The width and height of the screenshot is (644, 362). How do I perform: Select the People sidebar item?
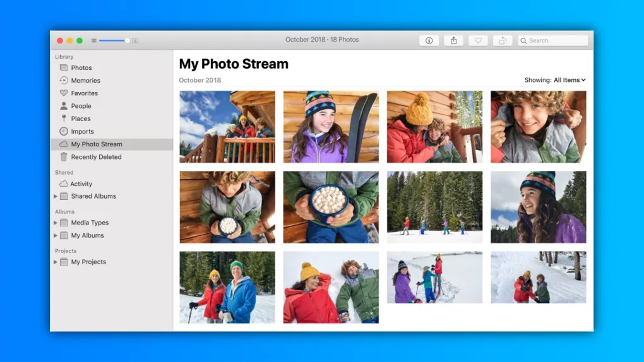[81, 106]
